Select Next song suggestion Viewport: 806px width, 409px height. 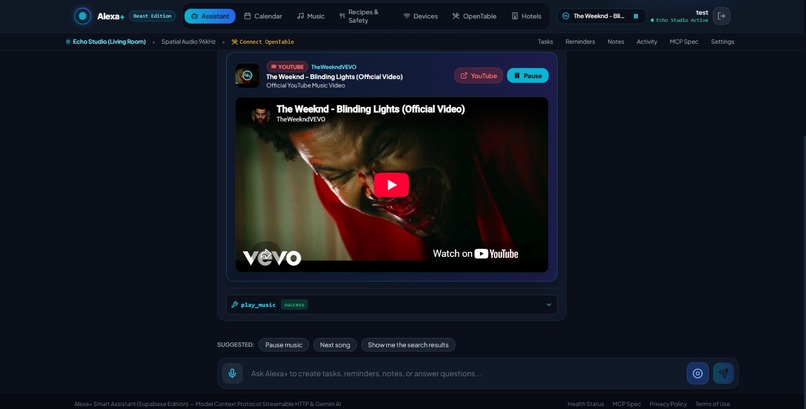coord(335,345)
